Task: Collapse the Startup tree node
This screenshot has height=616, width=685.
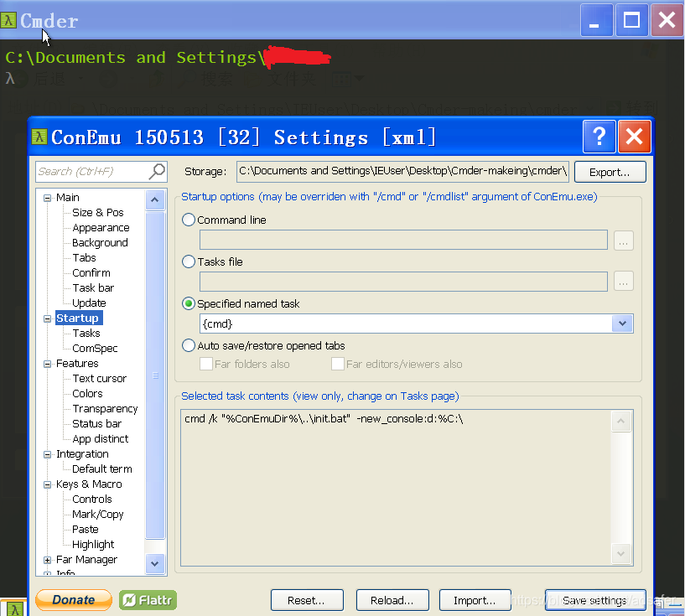Action: click(x=47, y=318)
